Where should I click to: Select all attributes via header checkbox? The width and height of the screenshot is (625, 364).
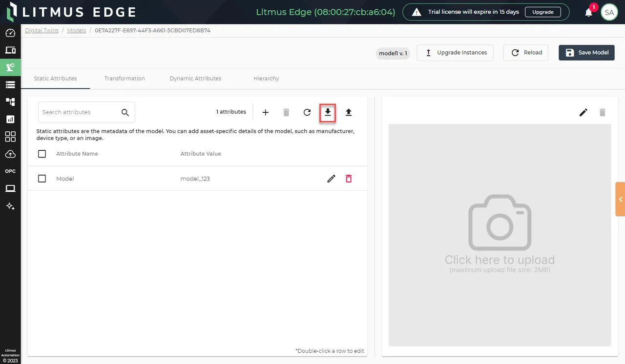pyautogui.click(x=42, y=154)
